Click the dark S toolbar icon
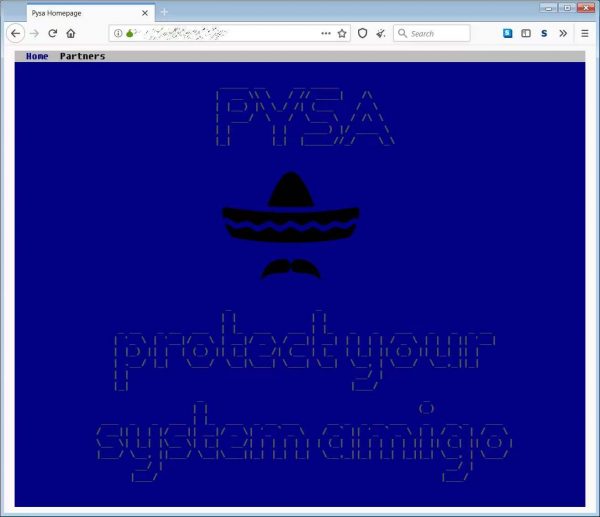This screenshot has height=517, width=600. tap(544, 33)
